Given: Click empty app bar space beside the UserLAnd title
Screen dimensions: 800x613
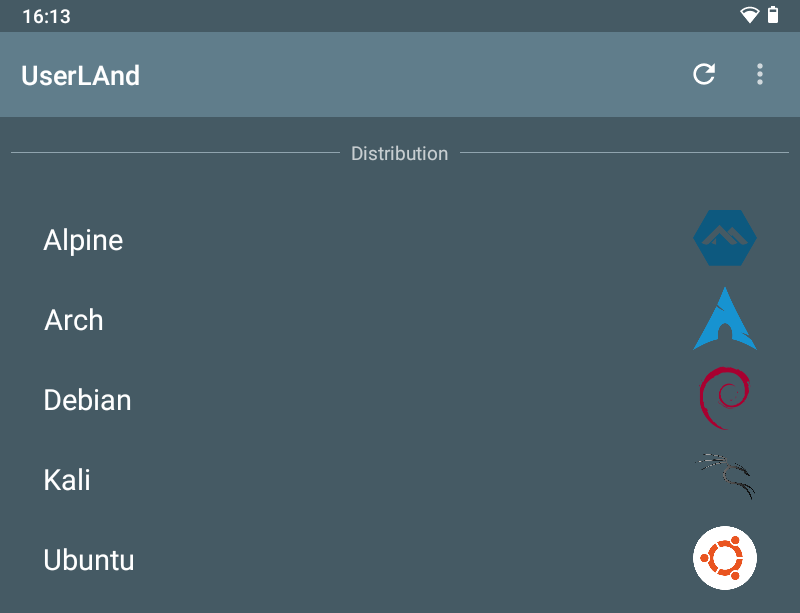Looking at the screenshot, I should [x=400, y=75].
